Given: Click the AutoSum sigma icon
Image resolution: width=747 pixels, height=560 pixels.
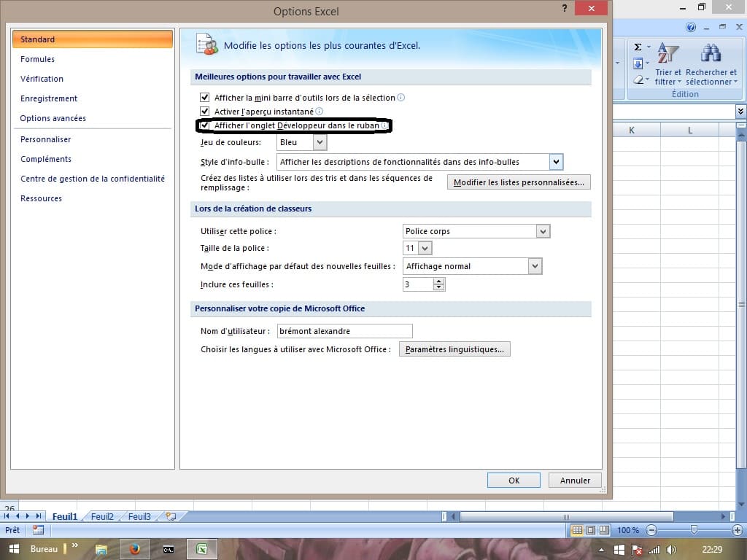Looking at the screenshot, I should coord(638,47).
